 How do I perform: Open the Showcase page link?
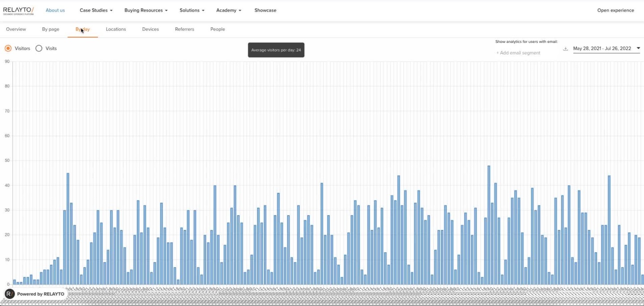pyautogui.click(x=265, y=10)
